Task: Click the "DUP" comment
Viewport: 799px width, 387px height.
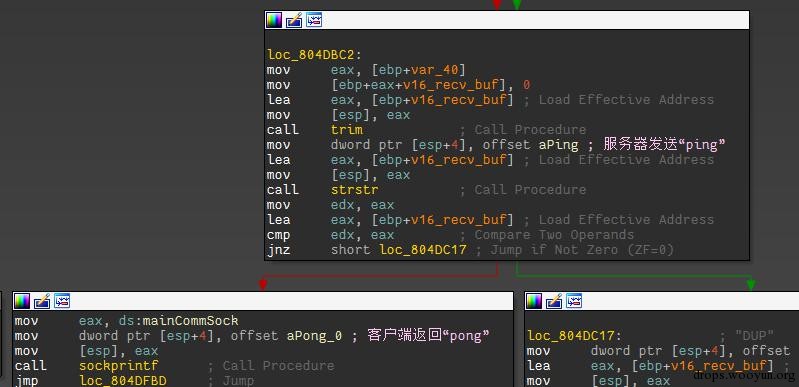Action: click(x=754, y=336)
